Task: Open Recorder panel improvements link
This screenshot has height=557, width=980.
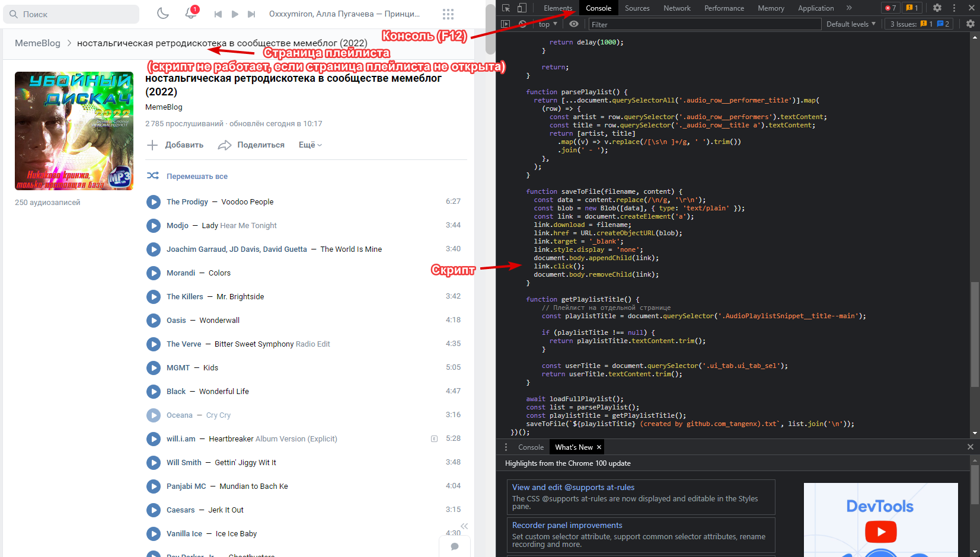Action: click(x=567, y=526)
